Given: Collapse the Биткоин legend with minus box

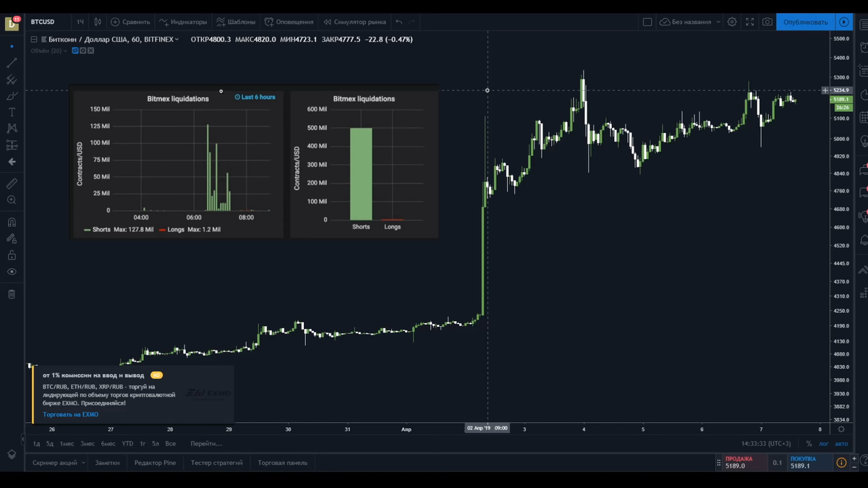Looking at the screenshot, I should pyautogui.click(x=33, y=40).
